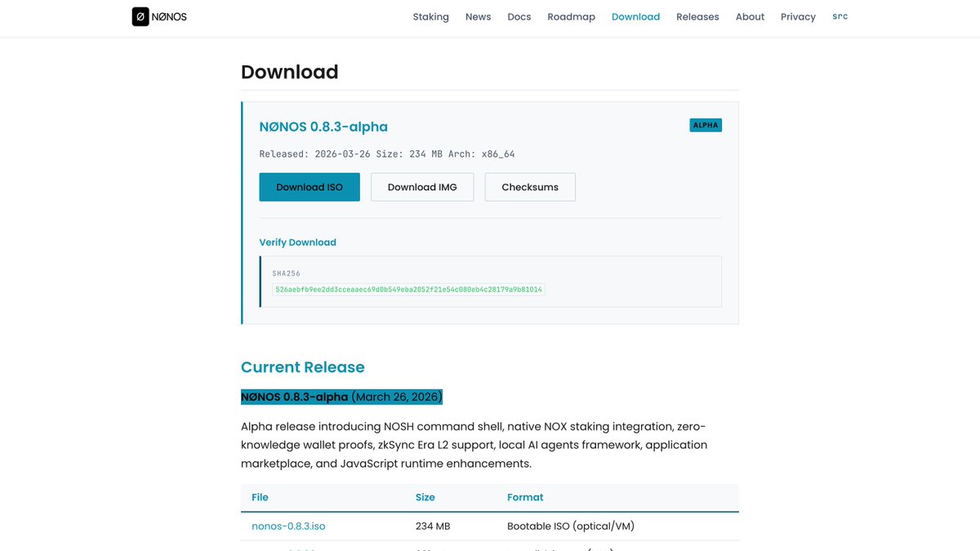Image resolution: width=980 pixels, height=551 pixels.
Task: Click the ALPHA badge
Action: click(x=706, y=125)
